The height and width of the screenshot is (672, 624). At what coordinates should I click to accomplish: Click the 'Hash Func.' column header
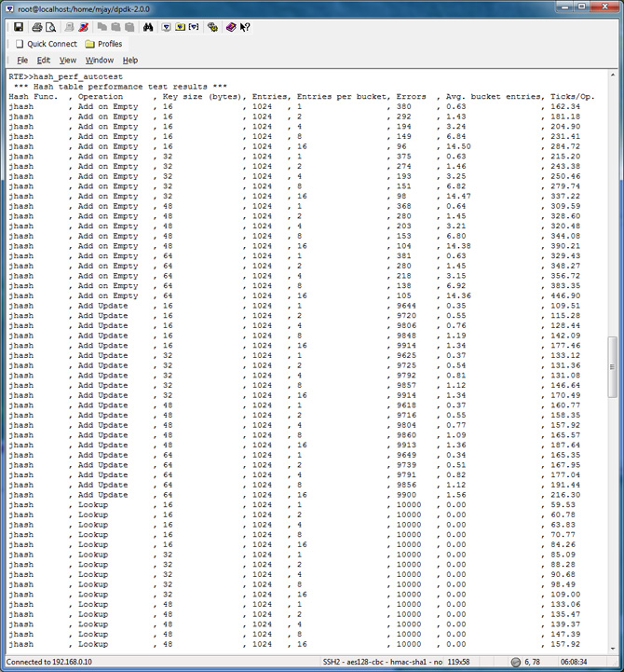[x=33, y=96]
